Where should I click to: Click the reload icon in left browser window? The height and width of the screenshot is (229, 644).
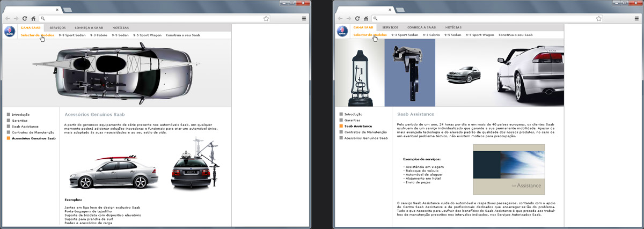pyautogui.click(x=25, y=18)
